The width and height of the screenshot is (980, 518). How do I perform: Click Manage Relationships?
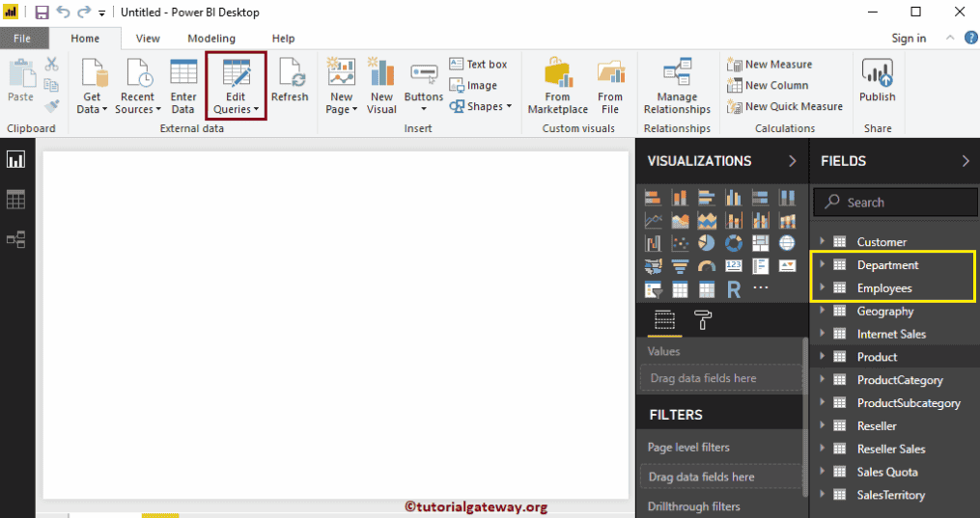click(677, 86)
